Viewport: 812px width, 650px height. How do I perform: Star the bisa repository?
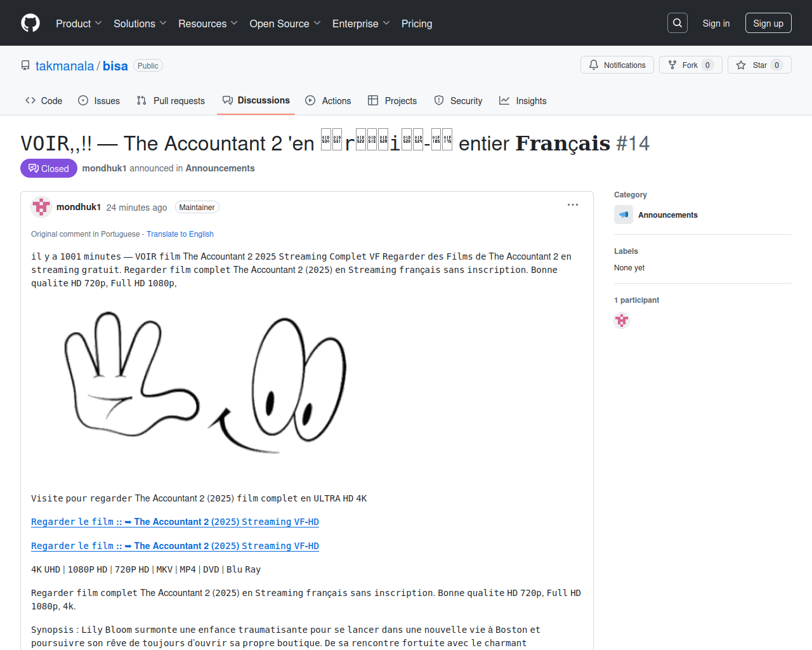(x=759, y=65)
